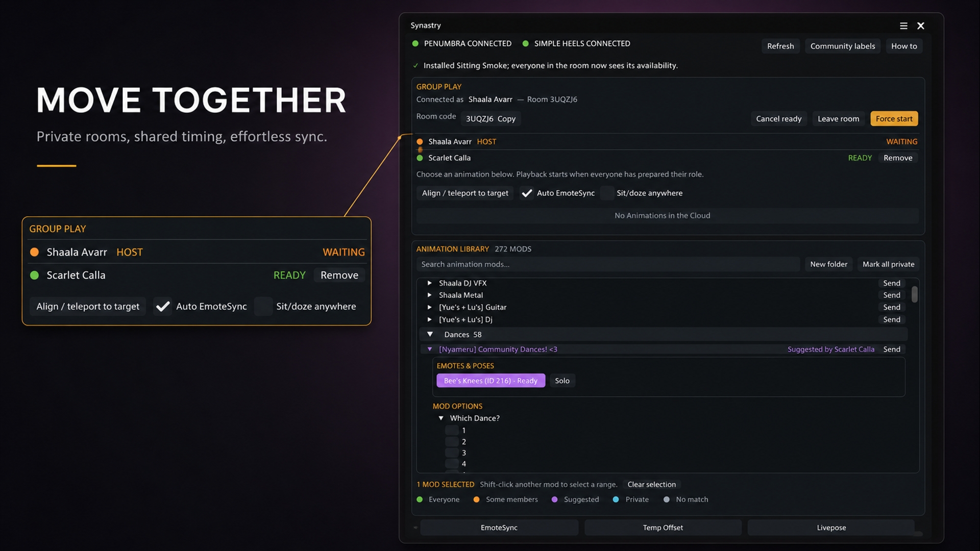Viewport: 980px width, 551px height.
Task: Collapse the Dances folder
Action: pos(430,334)
